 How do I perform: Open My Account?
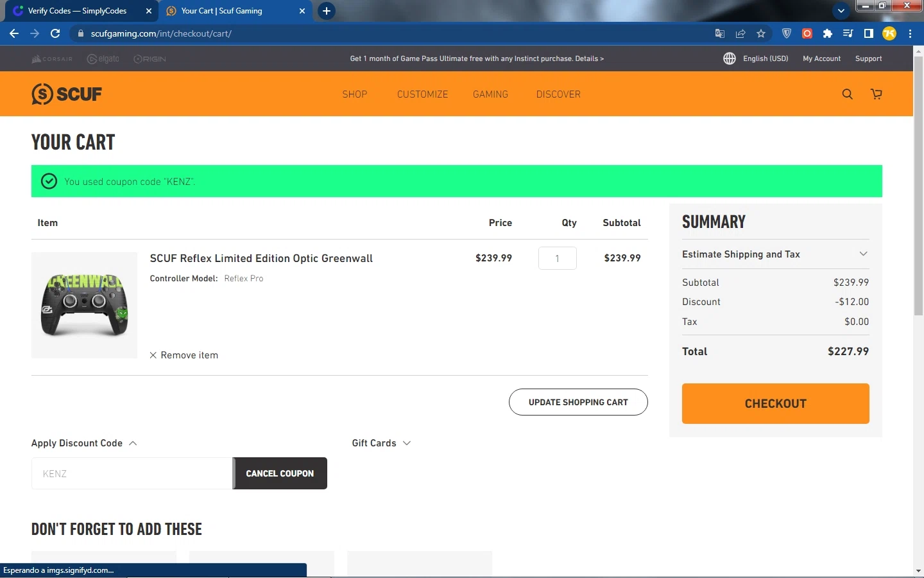coord(821,58)
